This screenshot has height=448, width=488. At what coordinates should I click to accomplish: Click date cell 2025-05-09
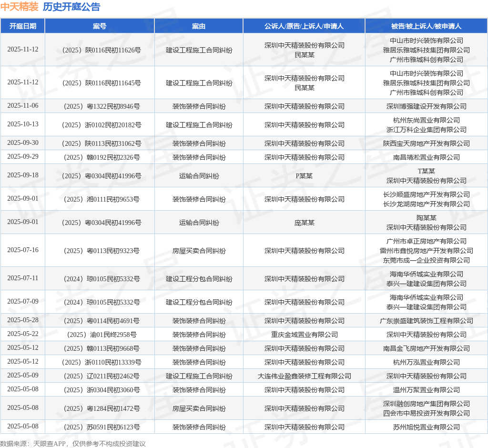coord(23,375)
